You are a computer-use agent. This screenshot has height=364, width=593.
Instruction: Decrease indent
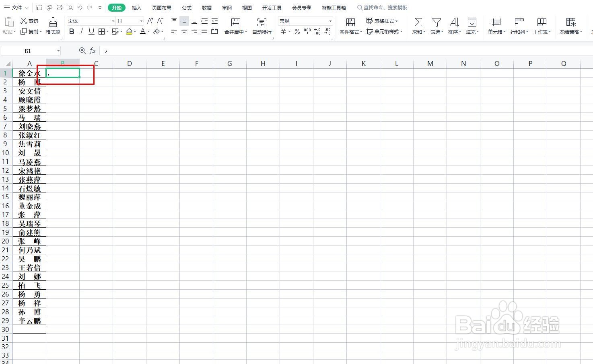[204, 21]
